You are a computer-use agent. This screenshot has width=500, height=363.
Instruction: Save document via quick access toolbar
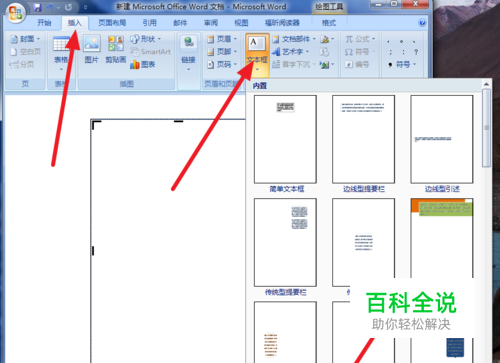(x=37, y=7)
